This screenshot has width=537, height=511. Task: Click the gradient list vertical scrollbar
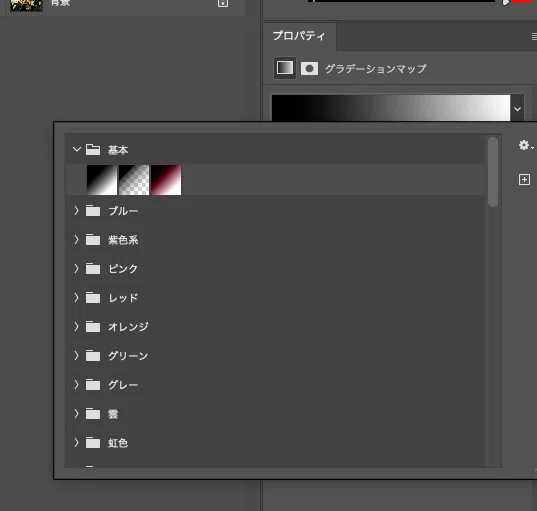493,172
